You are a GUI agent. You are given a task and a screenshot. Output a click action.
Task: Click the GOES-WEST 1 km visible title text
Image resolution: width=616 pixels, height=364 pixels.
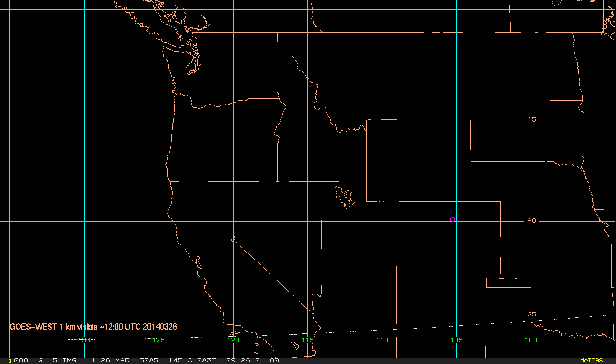93,327
